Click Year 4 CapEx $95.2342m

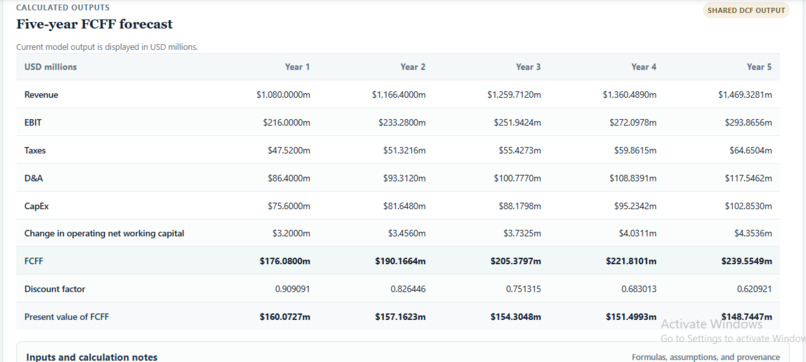click(x=635, y=206)
